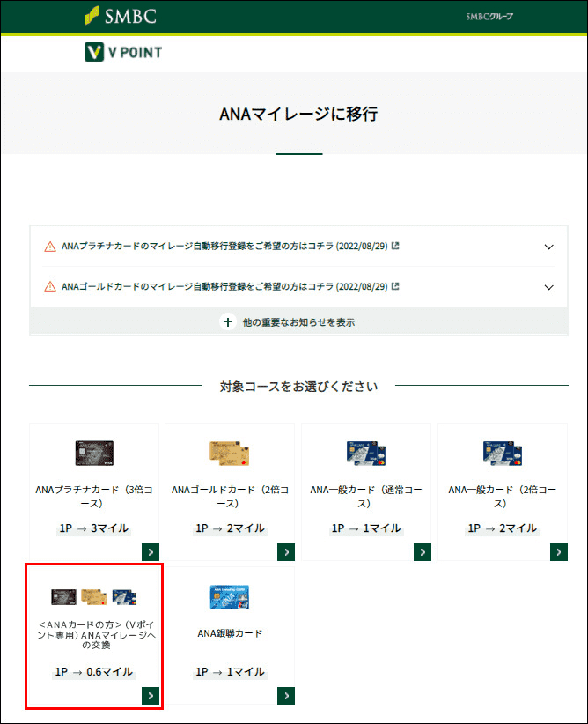
Task: Click arrow button on ANAプラチナカード tile
Action: pos(150,552)
